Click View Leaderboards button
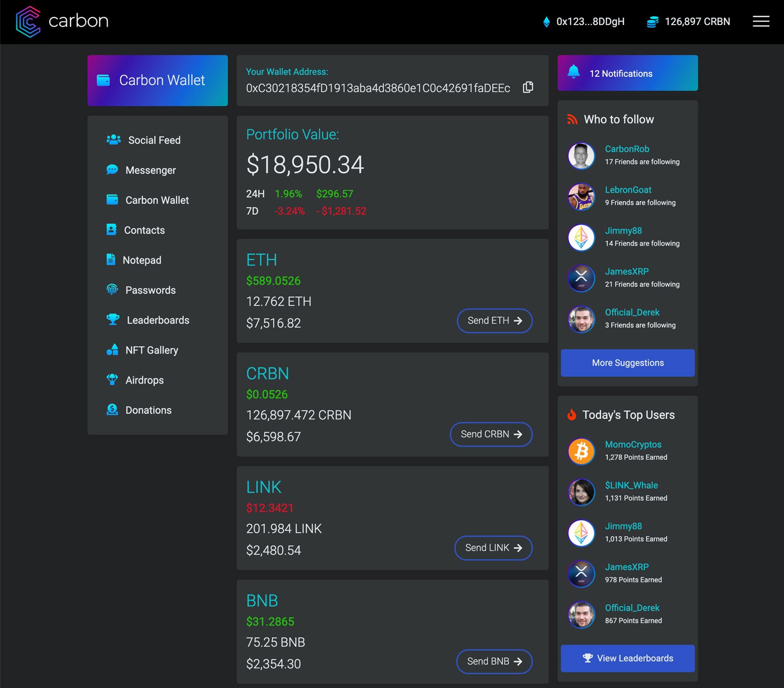Viewport: 784px width, 688px height. point(628,658)
